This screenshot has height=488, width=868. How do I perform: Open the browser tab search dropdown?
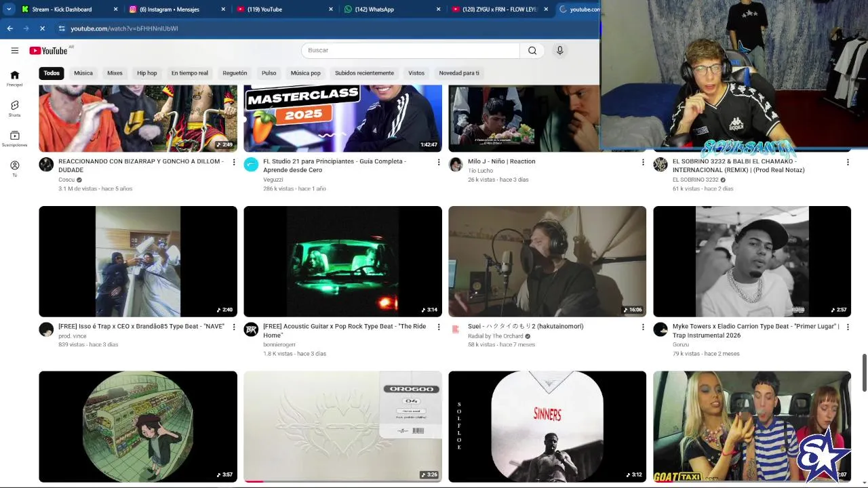point(9,9)
